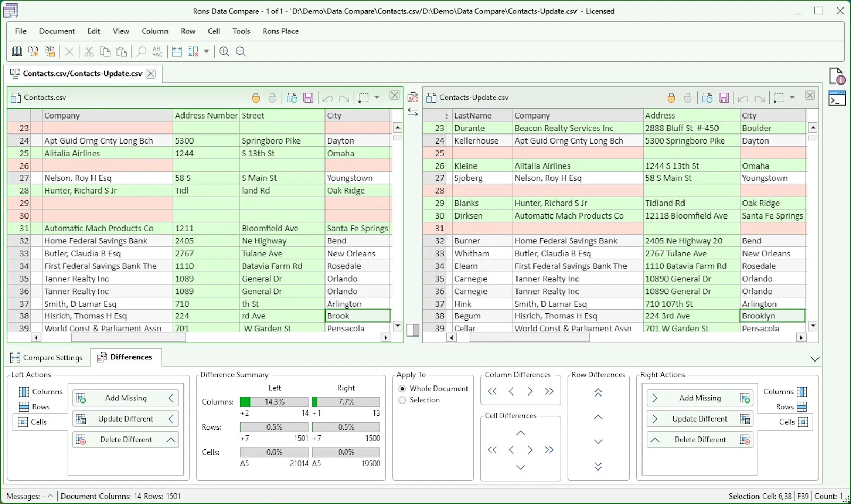The width and height of the screenshot is (851, 504).
Task: Click the fit column width toolbar icon
Action: click(177, 52)
